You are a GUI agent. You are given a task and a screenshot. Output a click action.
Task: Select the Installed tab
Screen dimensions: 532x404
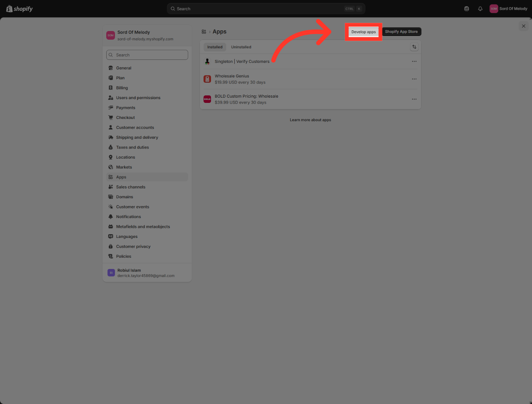click(215, 47)
